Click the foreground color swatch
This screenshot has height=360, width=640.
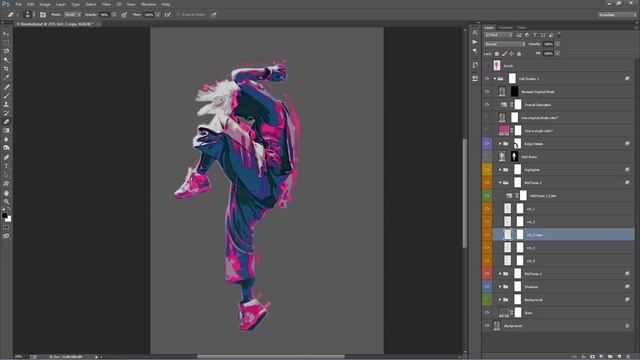[4, 215]
